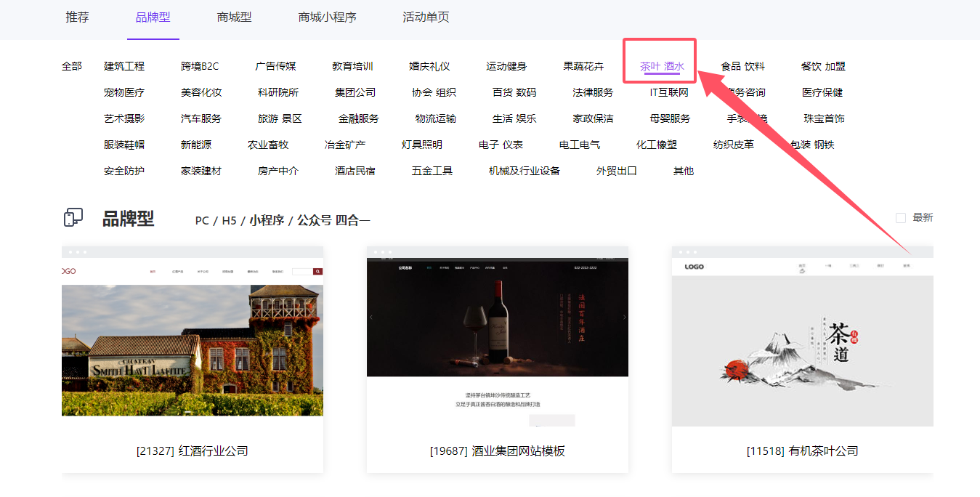The height and width of the screenshot is (497, 980).
Task: Click the [11518] 有机茶叶公司 title
Action: coord(803,451)
